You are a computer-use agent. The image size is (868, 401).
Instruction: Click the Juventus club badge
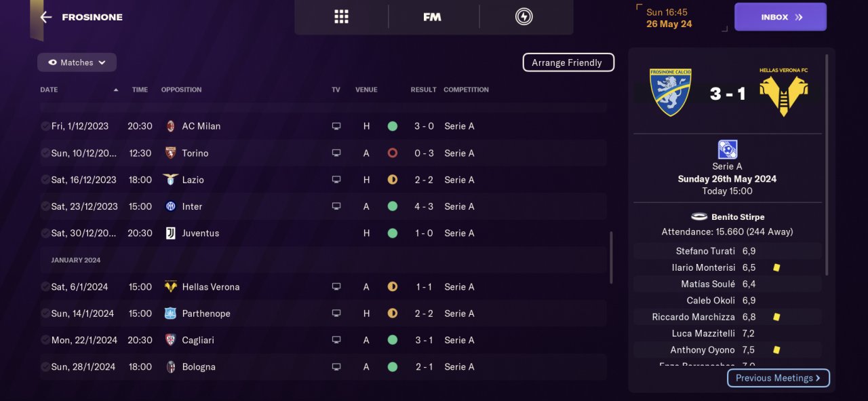coord(171,233)
